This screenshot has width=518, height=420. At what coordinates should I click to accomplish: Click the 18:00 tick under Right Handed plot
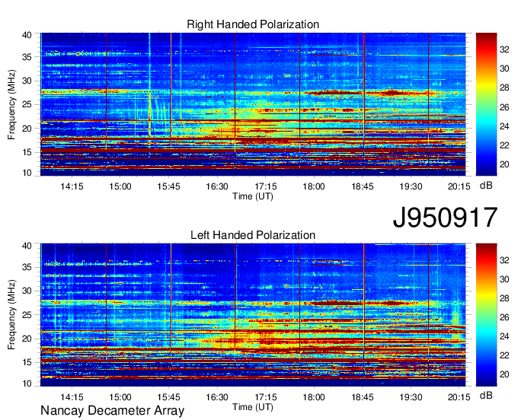coord(314,186)
